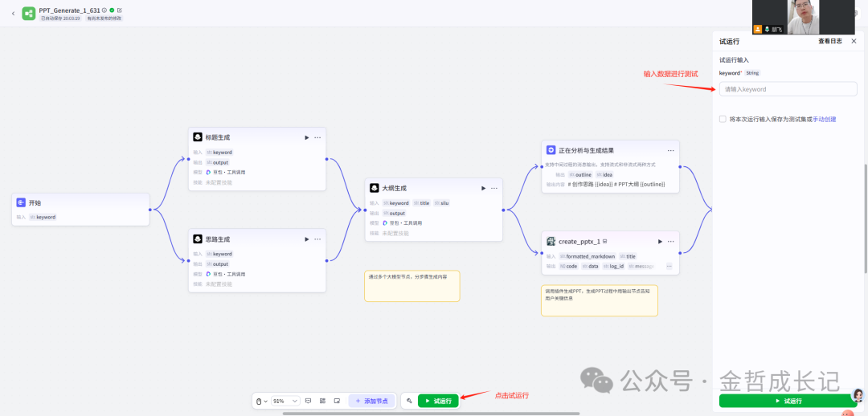Run the 思路生成 node with its play icon

point(307,239)
